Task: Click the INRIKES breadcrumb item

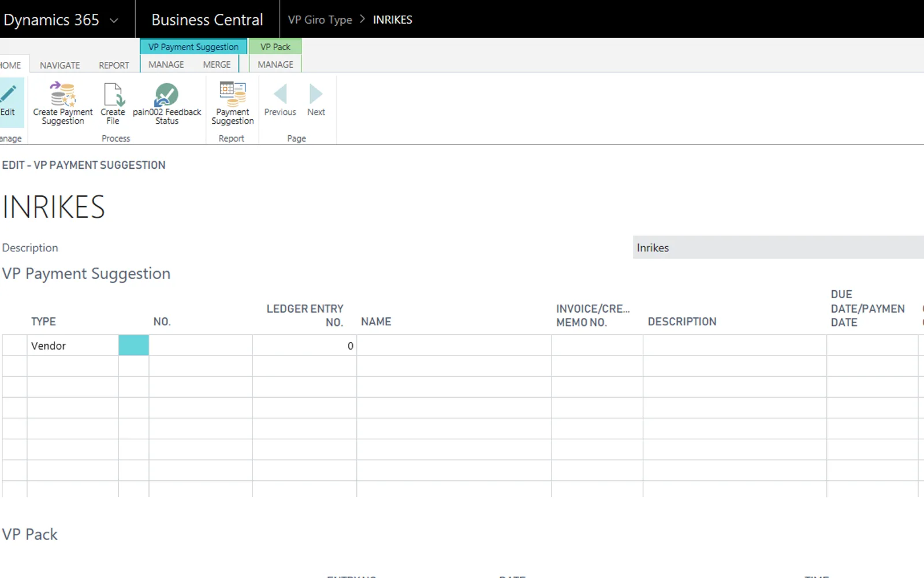Action: pos(393,20)
